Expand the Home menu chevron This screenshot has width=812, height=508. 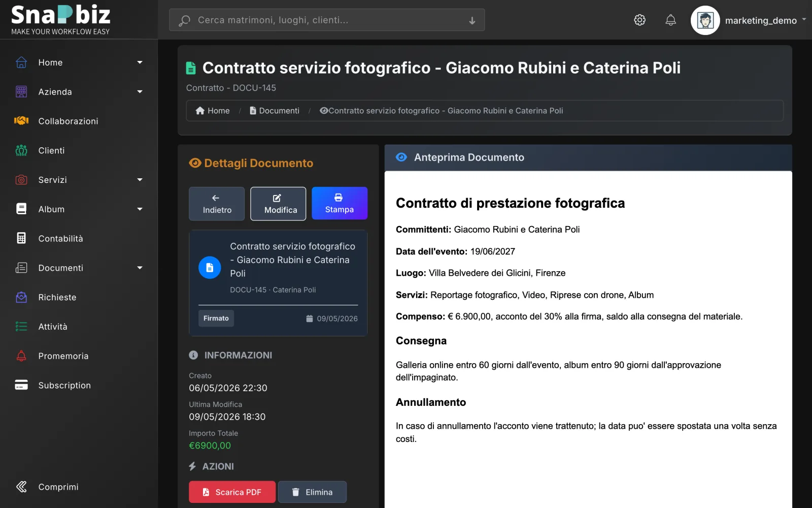click(140, 62)
